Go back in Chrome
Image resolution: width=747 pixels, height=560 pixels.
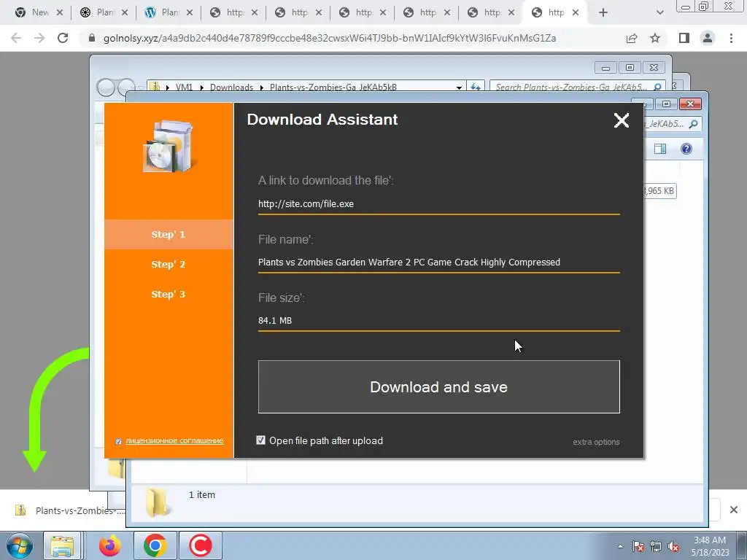point(16,38)
